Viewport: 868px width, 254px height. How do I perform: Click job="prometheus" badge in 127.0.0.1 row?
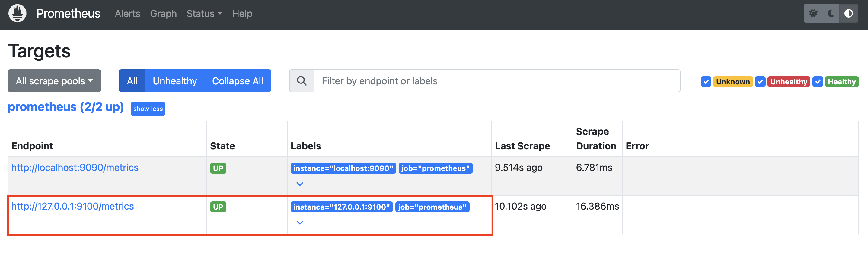coord(432,207)
